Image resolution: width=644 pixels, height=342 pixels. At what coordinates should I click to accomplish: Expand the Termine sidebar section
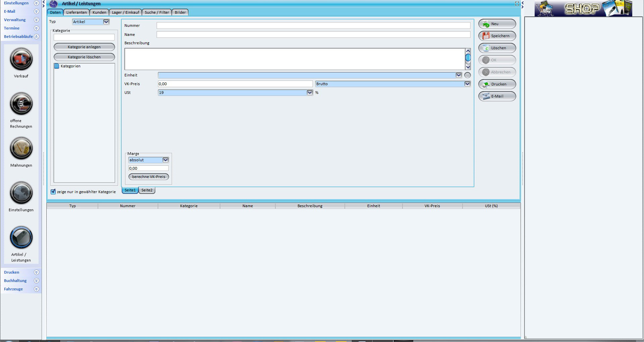click(x=36, y=28)
